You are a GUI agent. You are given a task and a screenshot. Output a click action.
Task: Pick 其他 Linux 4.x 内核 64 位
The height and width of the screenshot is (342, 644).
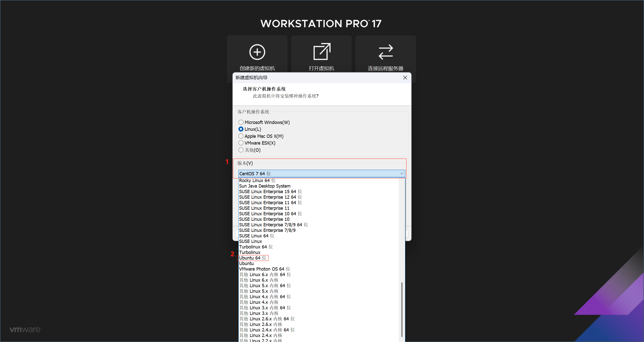click(318, 297)
